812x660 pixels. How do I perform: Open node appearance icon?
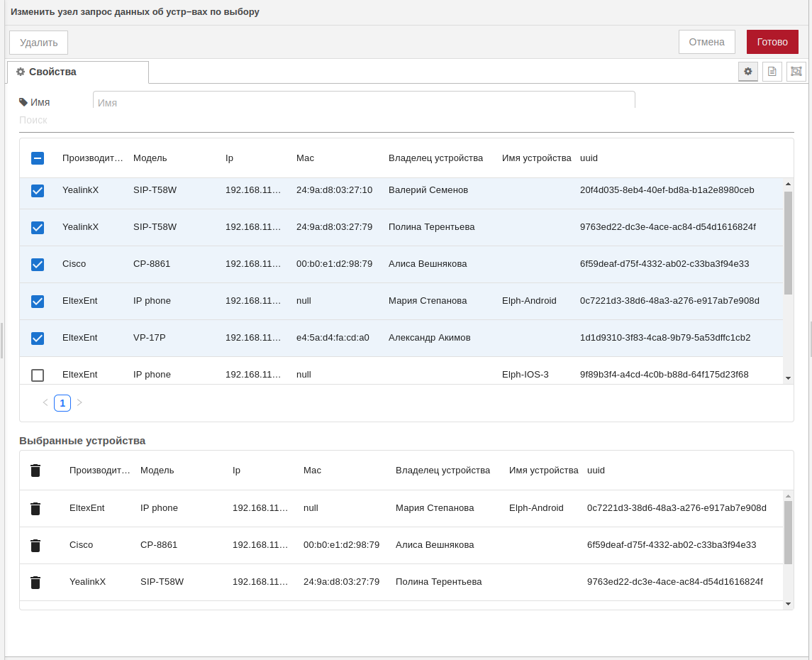(x=796, y=72)
